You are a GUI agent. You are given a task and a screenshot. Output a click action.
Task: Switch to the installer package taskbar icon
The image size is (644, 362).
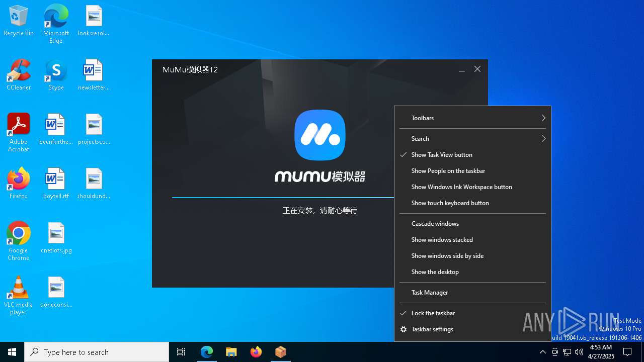pyautogui.click(x=281, y=352)
